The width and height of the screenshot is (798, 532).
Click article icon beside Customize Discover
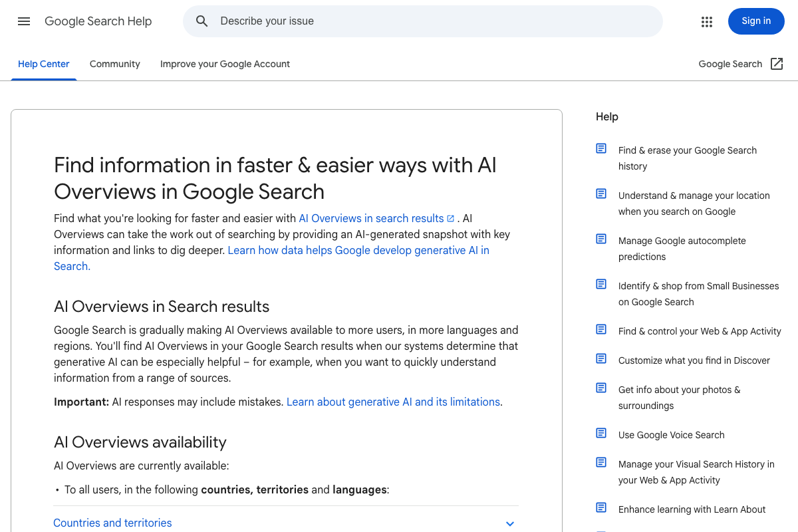click(601, 358)
